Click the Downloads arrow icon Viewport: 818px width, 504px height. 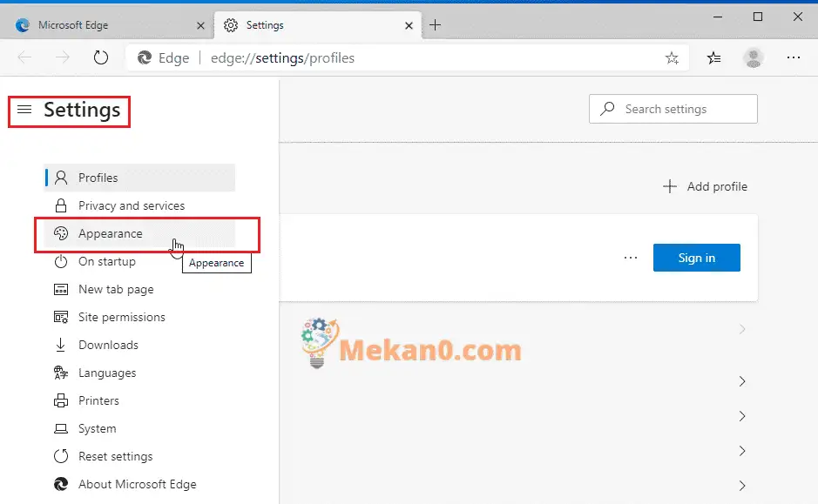(x=60, y=345)
